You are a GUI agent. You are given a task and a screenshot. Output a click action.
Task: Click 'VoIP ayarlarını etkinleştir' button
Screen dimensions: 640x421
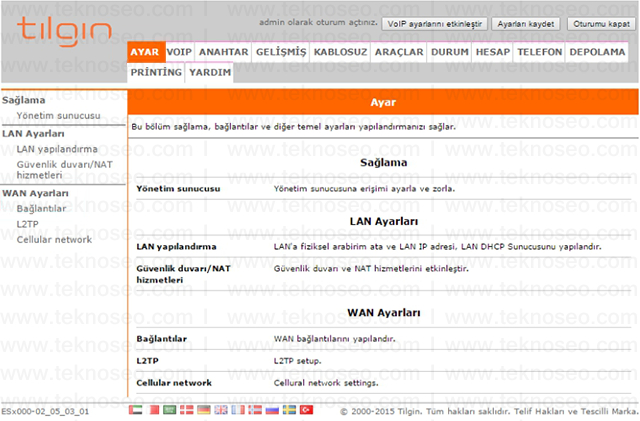[x=435, y=24]
